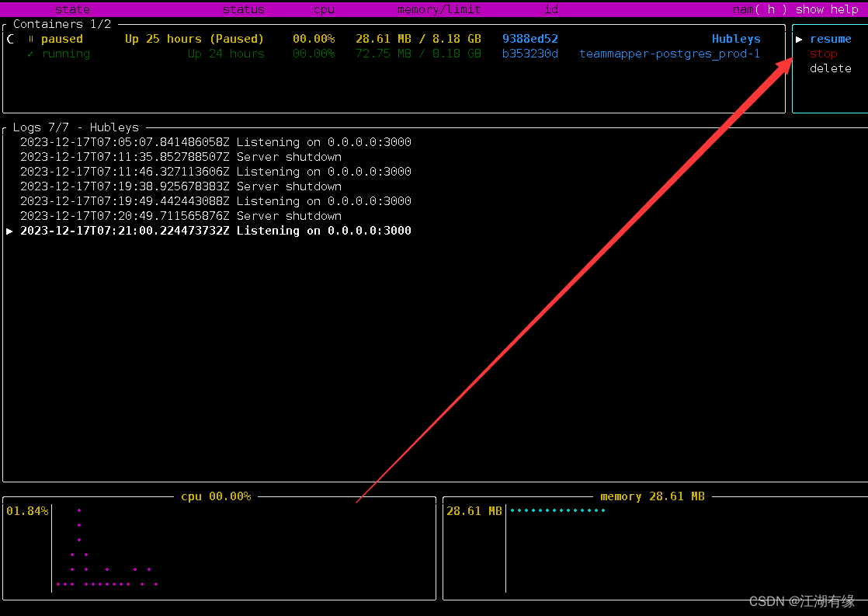Click container id 9388ed52
This screenshot has width=868, height=616.
coord(529,39)
